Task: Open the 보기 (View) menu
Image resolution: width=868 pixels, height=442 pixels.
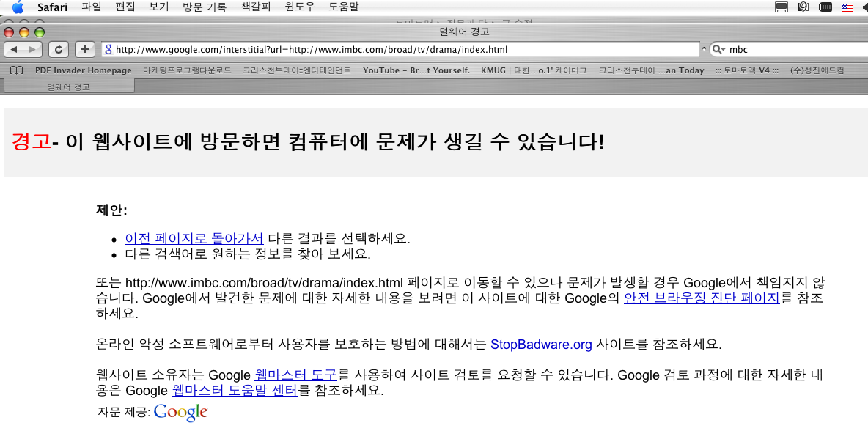Action: click(159, 7)
